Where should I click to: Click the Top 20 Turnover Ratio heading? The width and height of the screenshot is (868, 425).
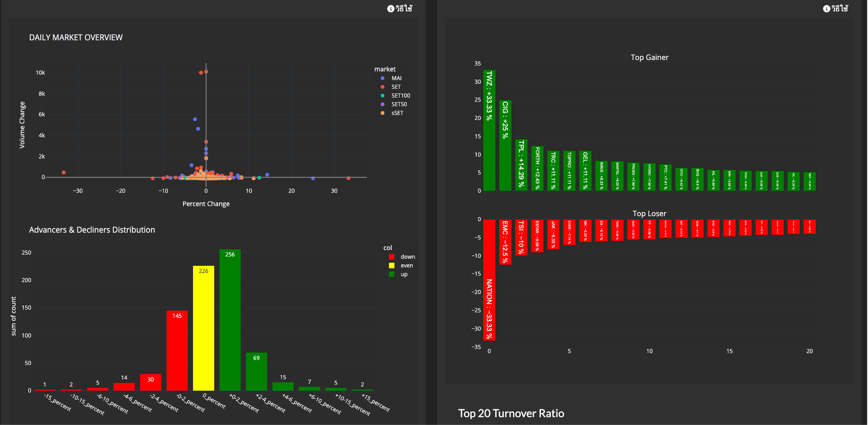511,414
